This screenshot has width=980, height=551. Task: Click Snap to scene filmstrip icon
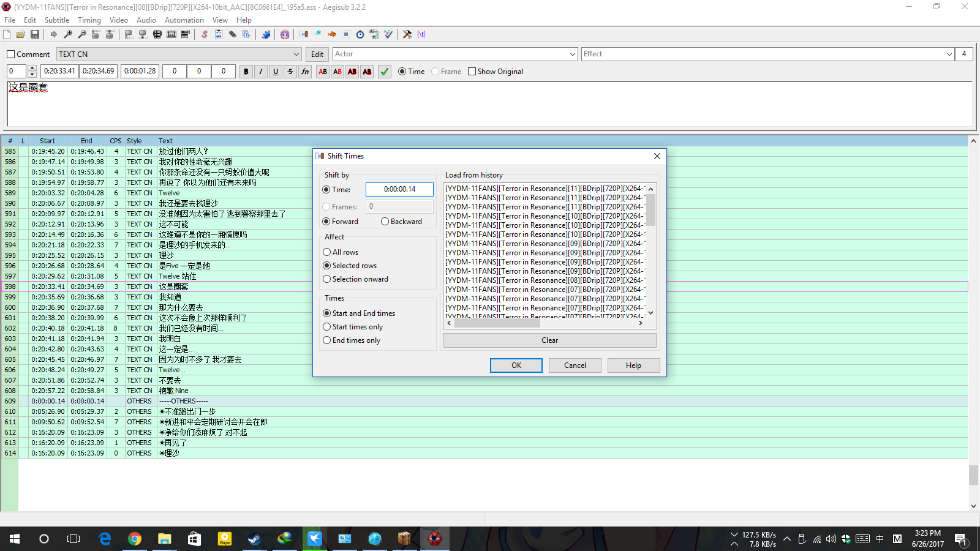171,34
